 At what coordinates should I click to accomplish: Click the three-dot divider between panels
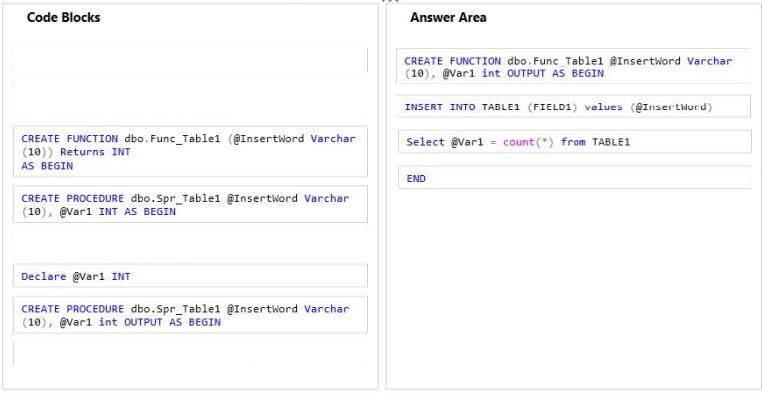390,1
